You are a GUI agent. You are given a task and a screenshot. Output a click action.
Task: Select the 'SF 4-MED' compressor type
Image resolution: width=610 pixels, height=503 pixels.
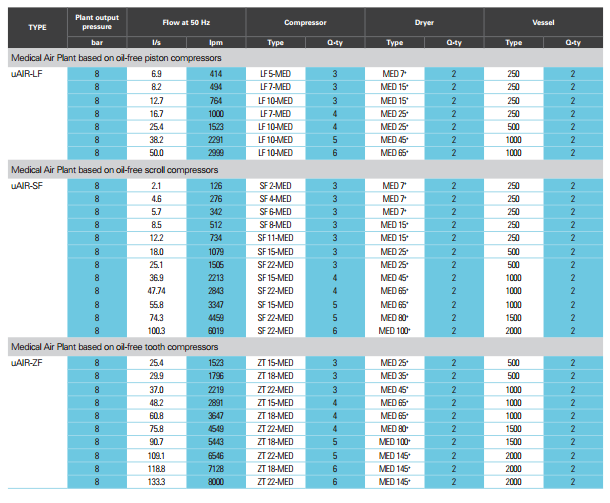point(275,199)
